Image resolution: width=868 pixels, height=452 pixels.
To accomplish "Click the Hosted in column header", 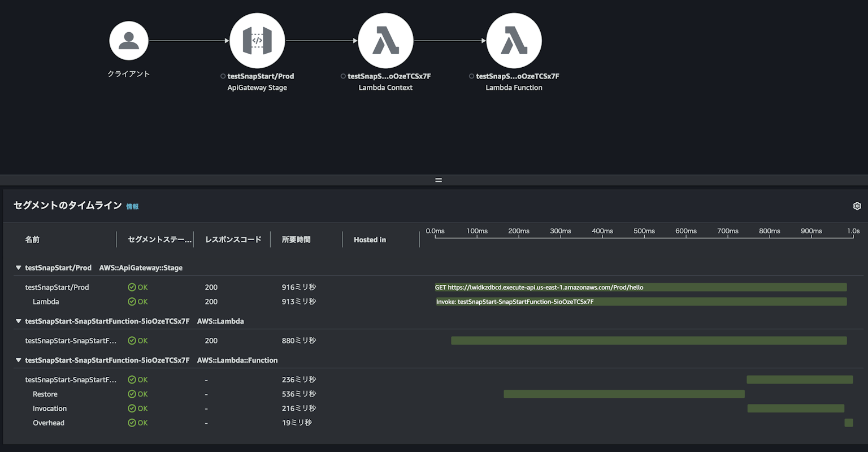I will click(x=370, y=240).
